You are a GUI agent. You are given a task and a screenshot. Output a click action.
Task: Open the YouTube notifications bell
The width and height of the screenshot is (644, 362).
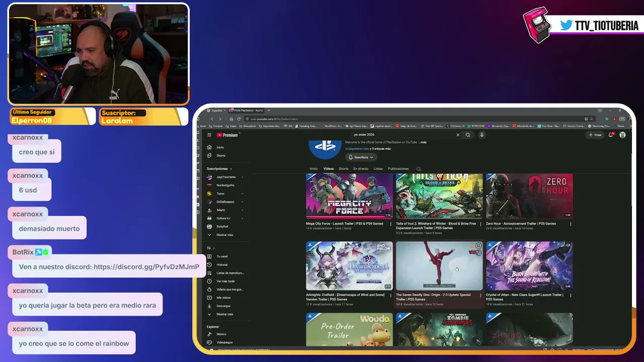click(611, 135)
